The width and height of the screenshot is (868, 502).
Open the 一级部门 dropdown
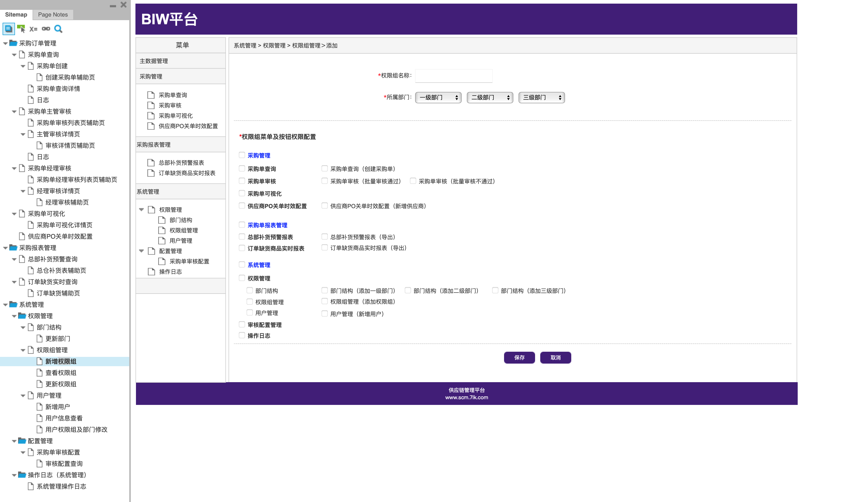(438, 97)
